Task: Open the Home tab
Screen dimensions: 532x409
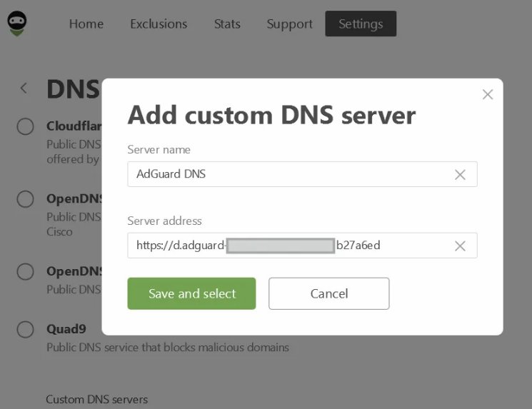Action: 86,24
